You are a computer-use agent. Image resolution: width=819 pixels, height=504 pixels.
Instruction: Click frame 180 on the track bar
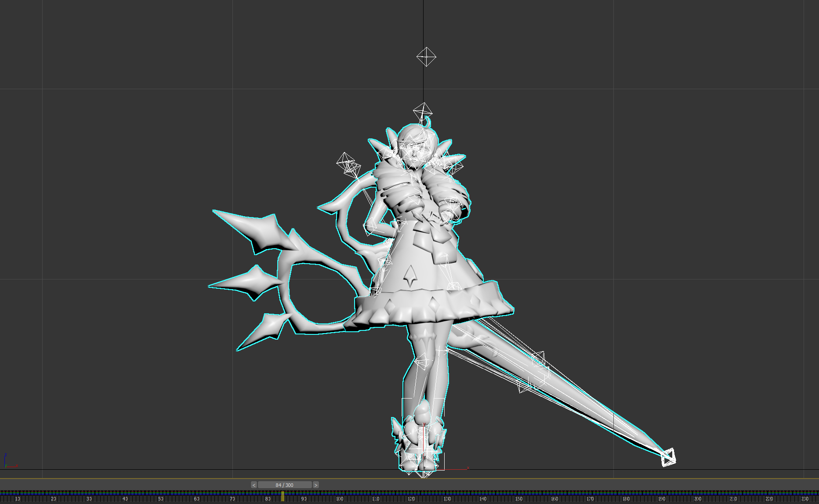[626, 499]
